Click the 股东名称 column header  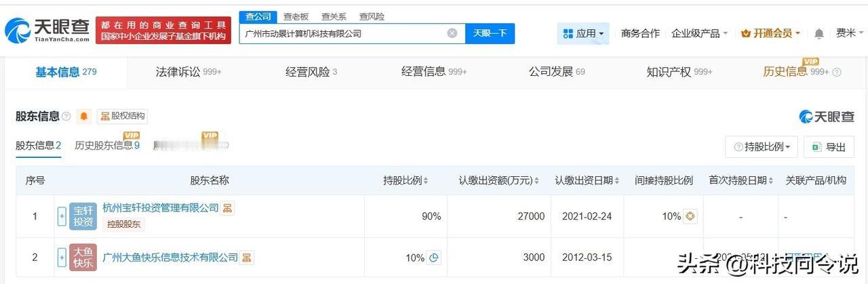click(210, 181)
